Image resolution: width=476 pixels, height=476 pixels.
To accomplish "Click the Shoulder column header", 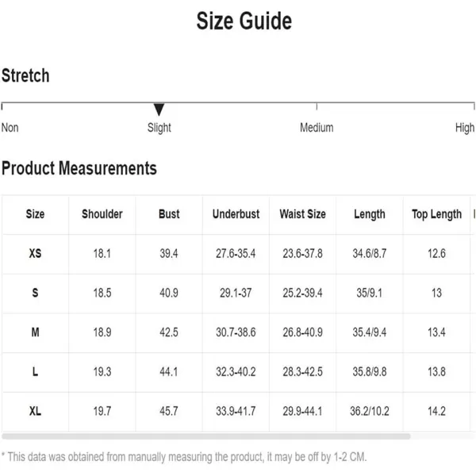I will (x=102, y=214).
